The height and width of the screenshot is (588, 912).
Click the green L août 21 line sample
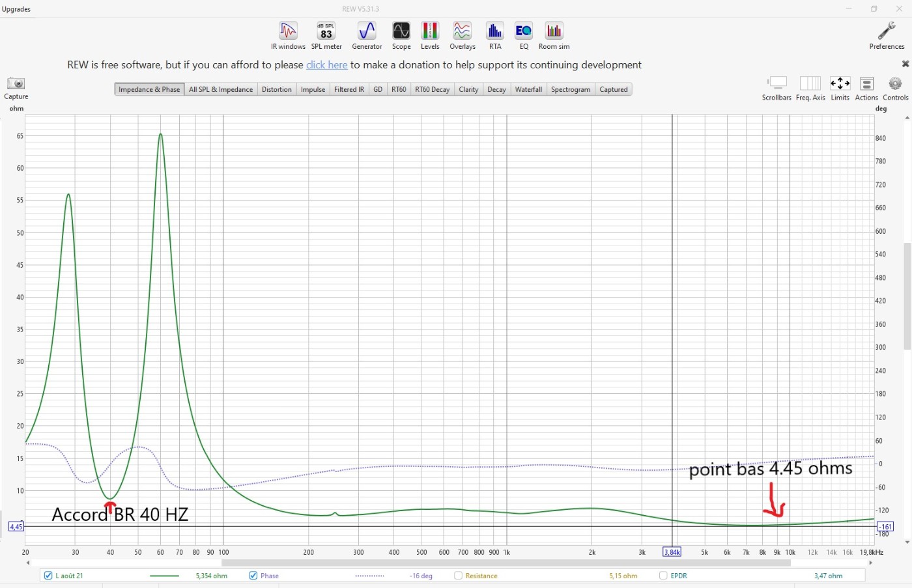164,576
